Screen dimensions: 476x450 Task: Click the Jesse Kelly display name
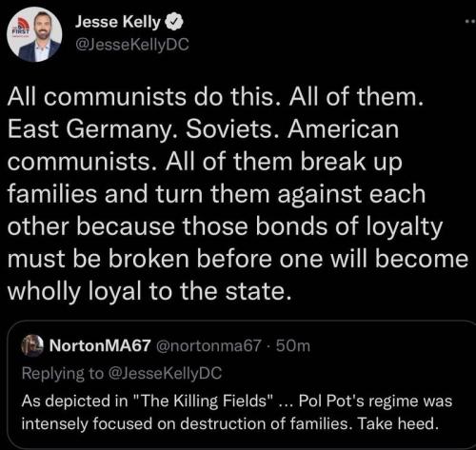(117, 22)
